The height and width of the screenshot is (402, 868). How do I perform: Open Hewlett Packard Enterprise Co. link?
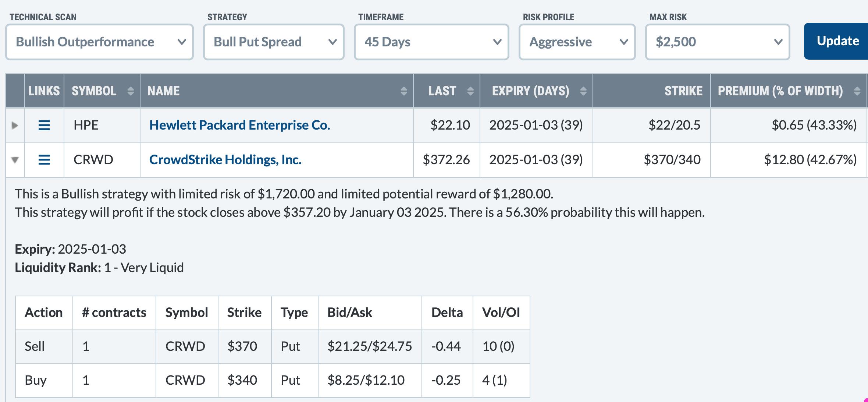point(239,126)
